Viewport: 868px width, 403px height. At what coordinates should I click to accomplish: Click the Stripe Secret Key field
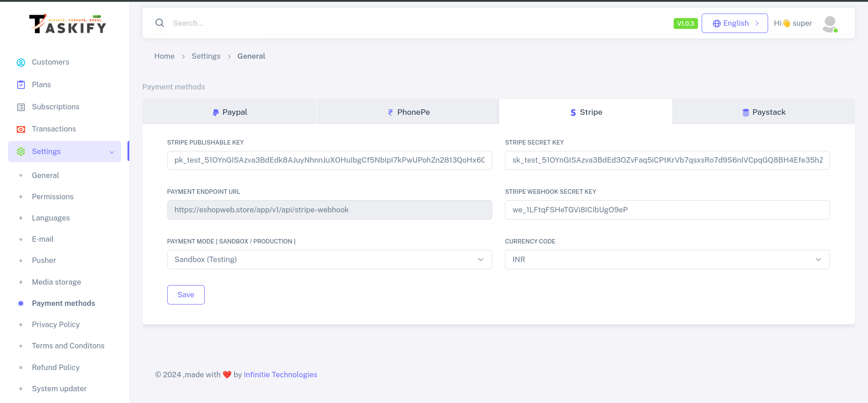(x=667, y=160)
